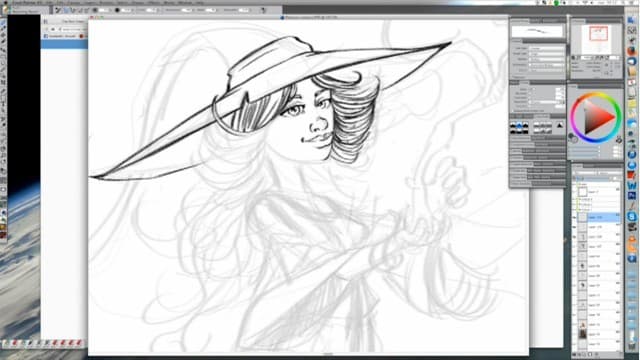Screen dimensions: 640x360
Task: Open the Apple menu
Action: click(x=6, y=2)
